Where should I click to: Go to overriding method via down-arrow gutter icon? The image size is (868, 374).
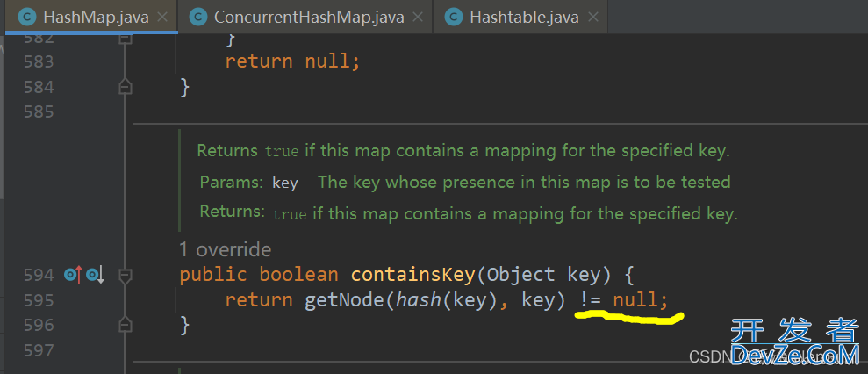(x=95, y=274)
